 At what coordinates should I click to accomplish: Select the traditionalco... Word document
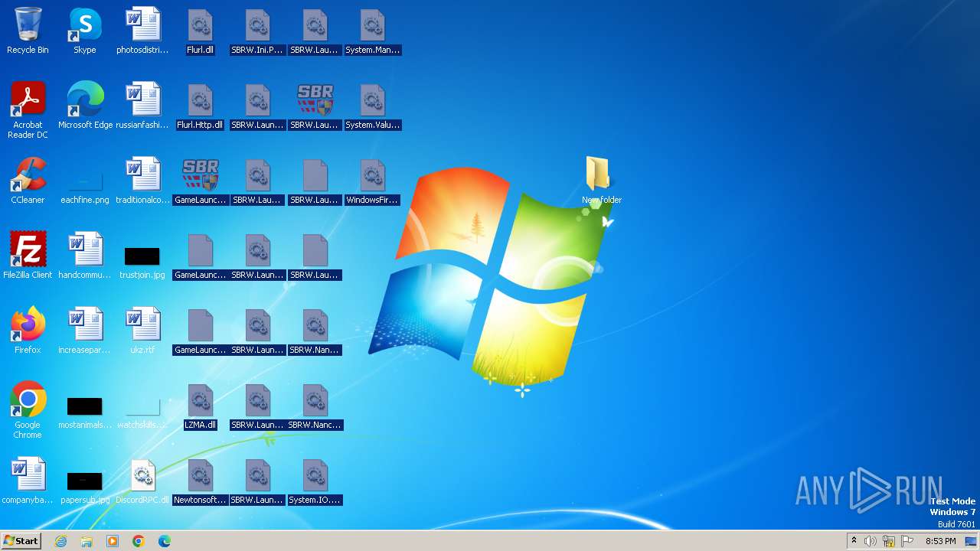click(x=142, y=181)
